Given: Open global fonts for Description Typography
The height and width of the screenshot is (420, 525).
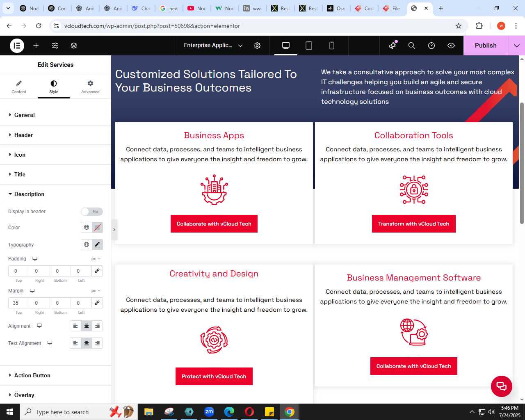Looking at the screenshot, I should click(87, 244).
